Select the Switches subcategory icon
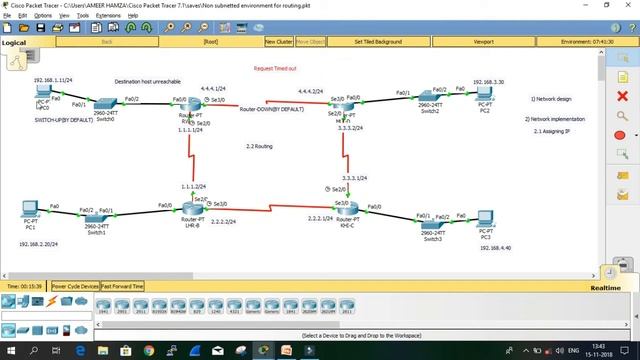 click(23, 330)
